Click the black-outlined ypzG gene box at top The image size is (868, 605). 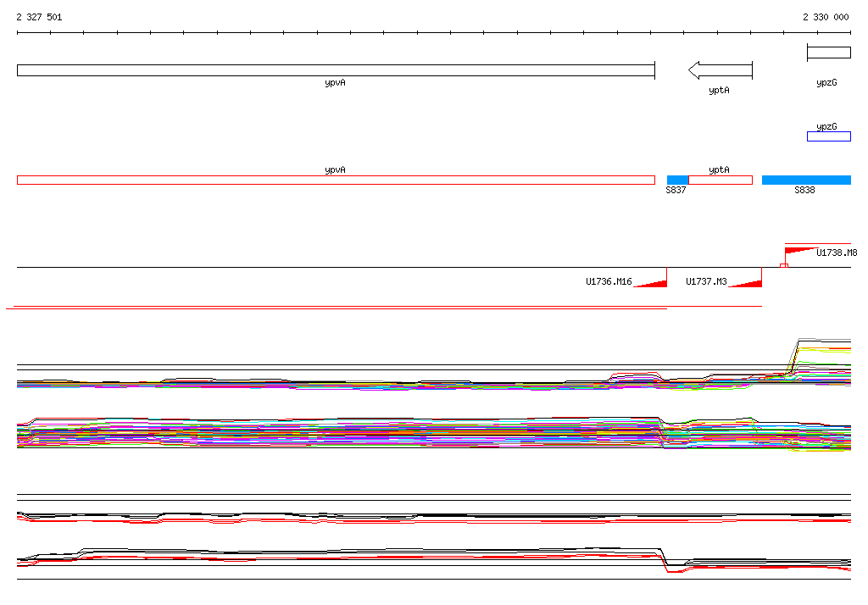pyautogui.click(x=828, y=53)
